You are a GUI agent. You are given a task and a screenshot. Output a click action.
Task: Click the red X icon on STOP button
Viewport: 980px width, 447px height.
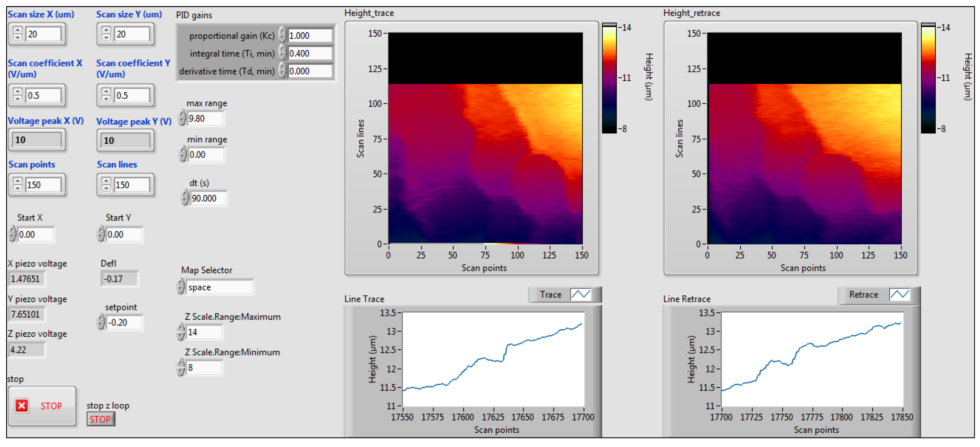pos(22,405)
